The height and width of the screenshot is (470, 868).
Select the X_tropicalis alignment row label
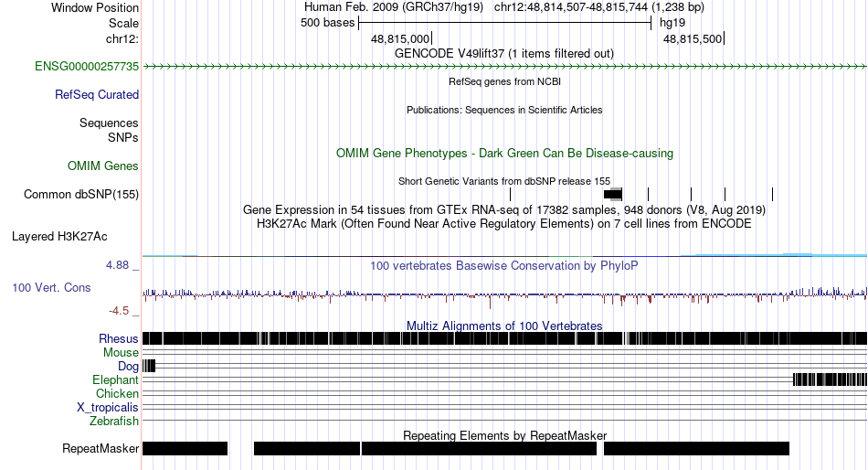(x=108, y=408)
